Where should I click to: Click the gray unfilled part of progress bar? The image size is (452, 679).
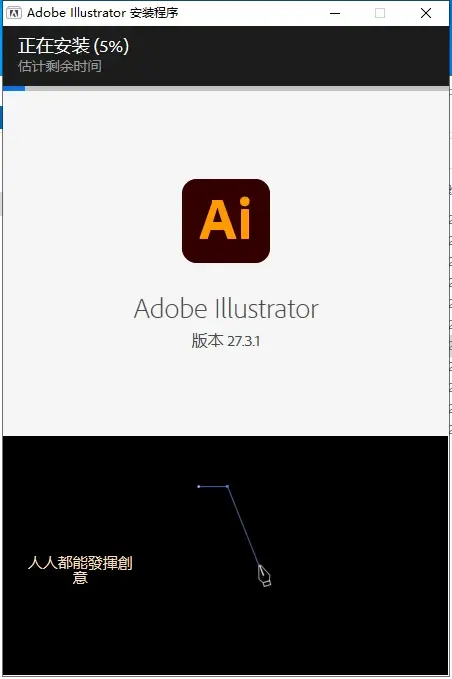237,88
